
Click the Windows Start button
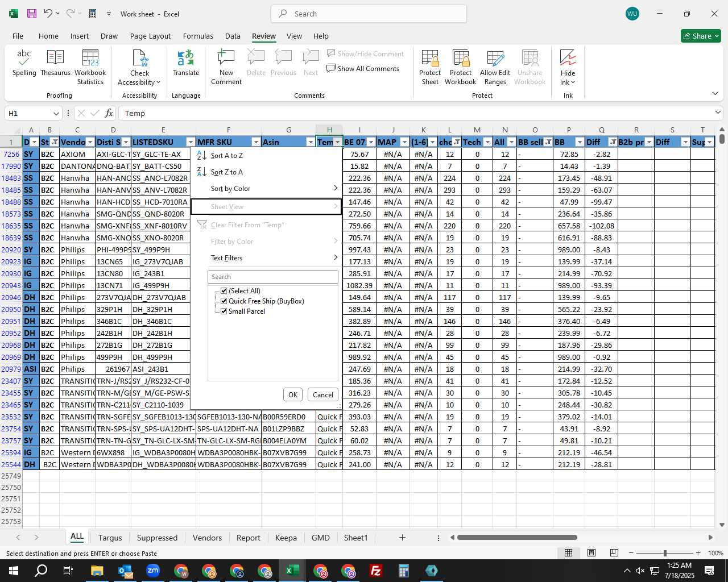[x=13, y=571]
